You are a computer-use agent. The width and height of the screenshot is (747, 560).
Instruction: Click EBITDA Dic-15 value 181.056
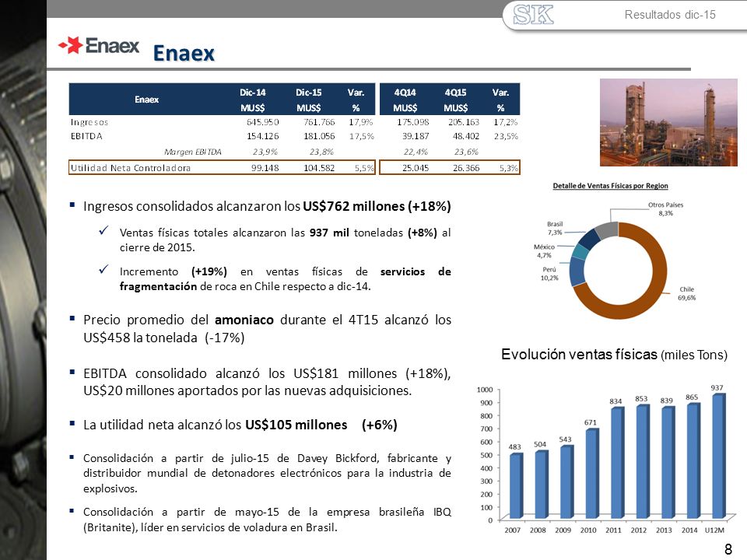click(x=319, y=136)
